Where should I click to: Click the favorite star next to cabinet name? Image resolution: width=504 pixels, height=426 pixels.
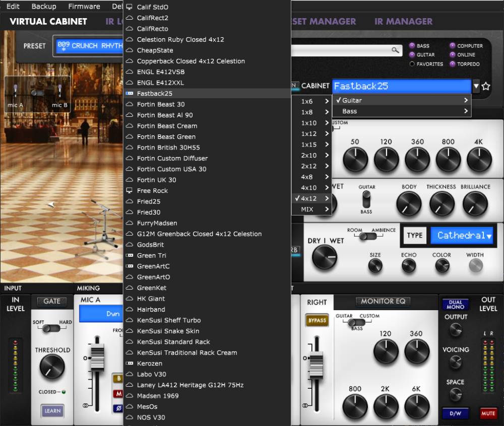tap(486, 86)
